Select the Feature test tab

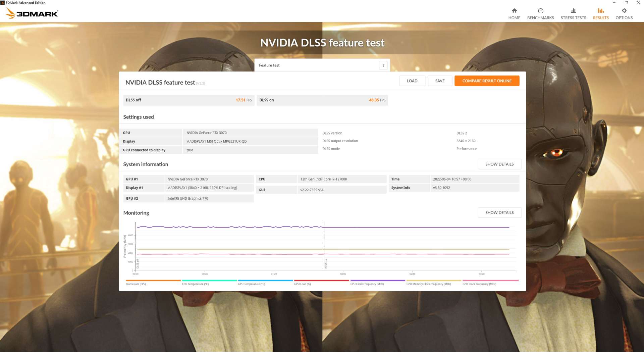pyautogui.click(x=322, y=65)
